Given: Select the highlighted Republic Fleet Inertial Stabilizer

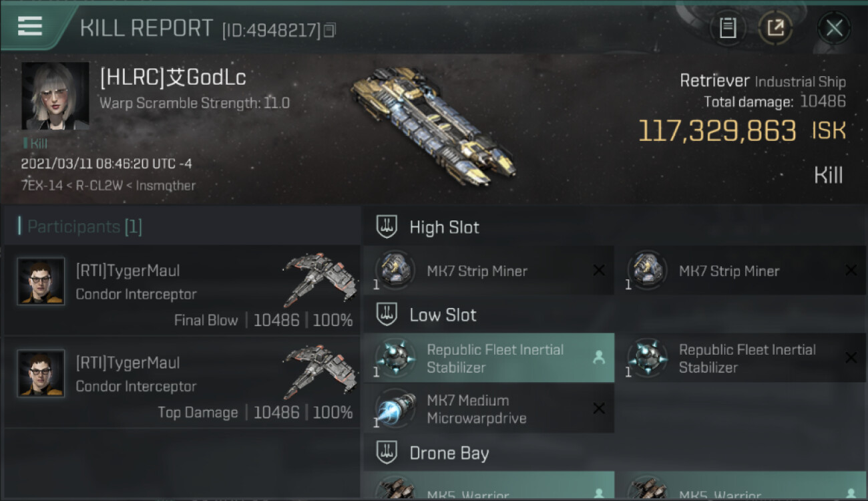Looking at the screenshot, I should [x=489, y=358].
